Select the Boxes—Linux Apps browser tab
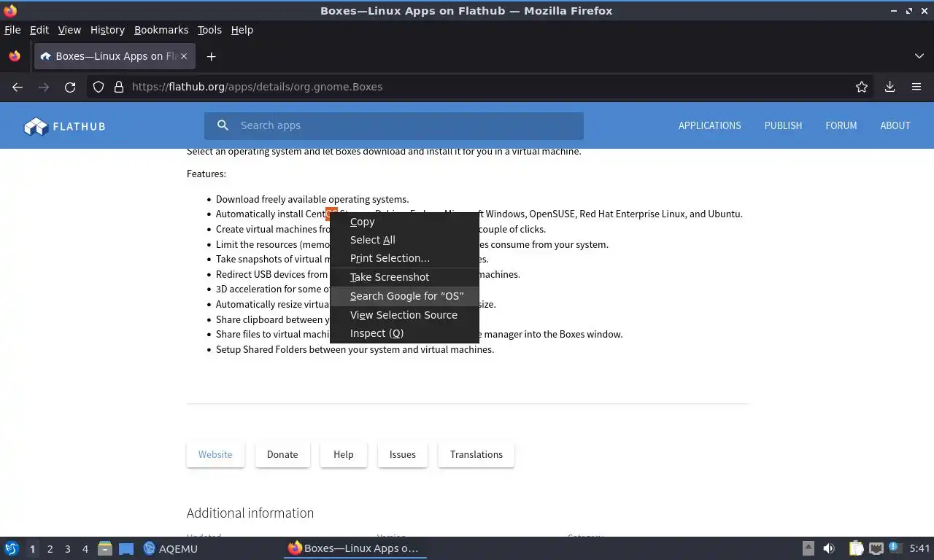This screenshot has height=560, width=934. click(114, 56)
